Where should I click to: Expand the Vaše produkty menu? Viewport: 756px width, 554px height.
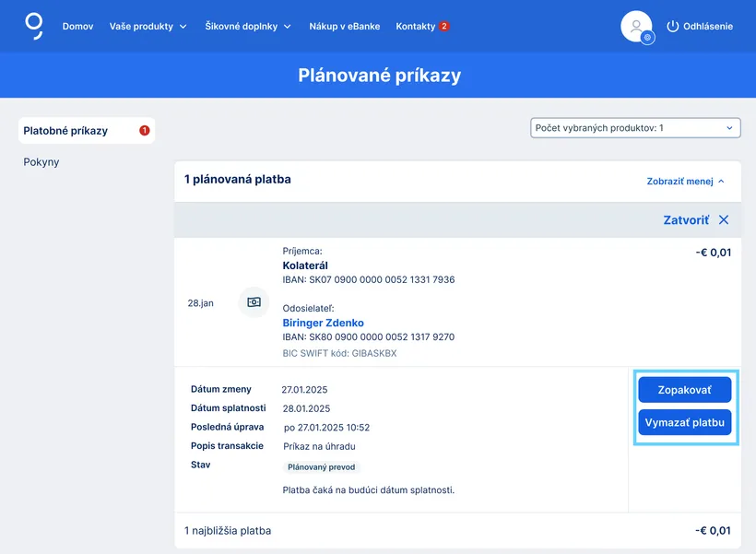pyautogui.click(x=148, y=27)
